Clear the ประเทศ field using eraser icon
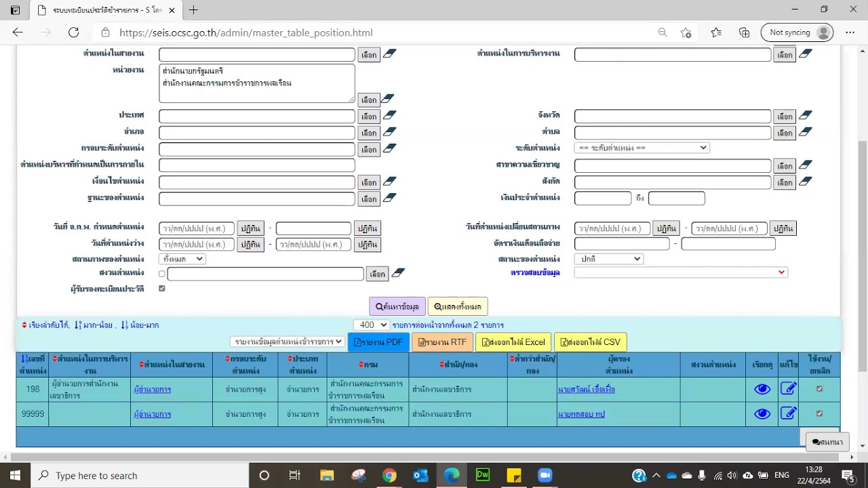 [389, 115]
